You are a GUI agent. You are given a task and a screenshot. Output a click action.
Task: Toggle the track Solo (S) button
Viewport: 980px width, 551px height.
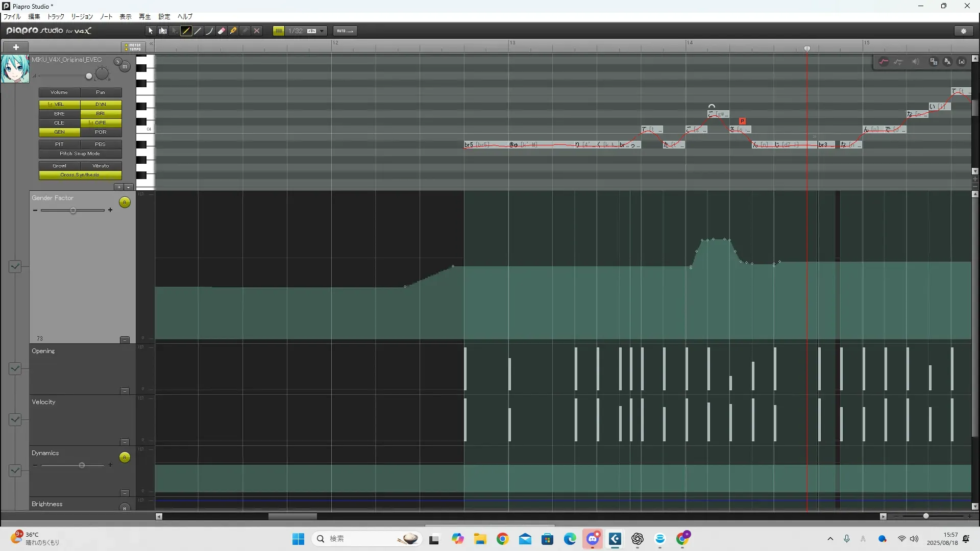point(118,62)
